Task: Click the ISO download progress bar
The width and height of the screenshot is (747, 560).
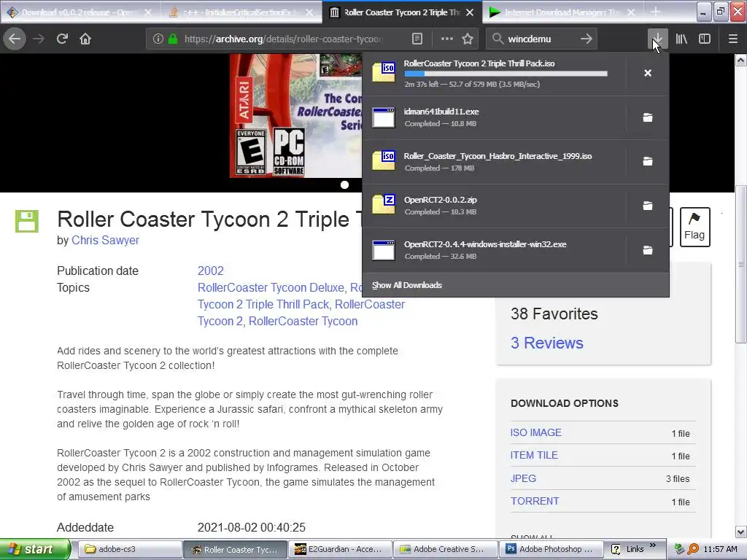Action: point(506,74)
